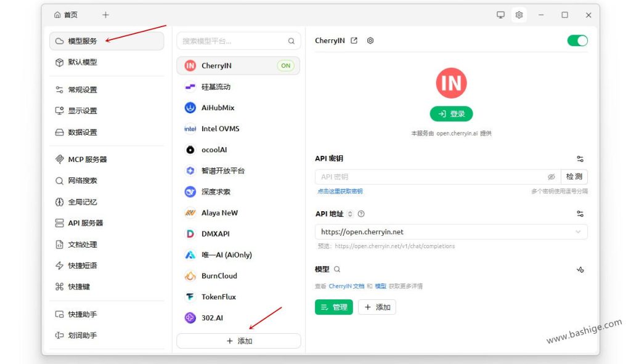Viewport: 631px width, 364px height.
Task: Switch API 地址 type with up-down arrows
Action: tap(350, 214)
